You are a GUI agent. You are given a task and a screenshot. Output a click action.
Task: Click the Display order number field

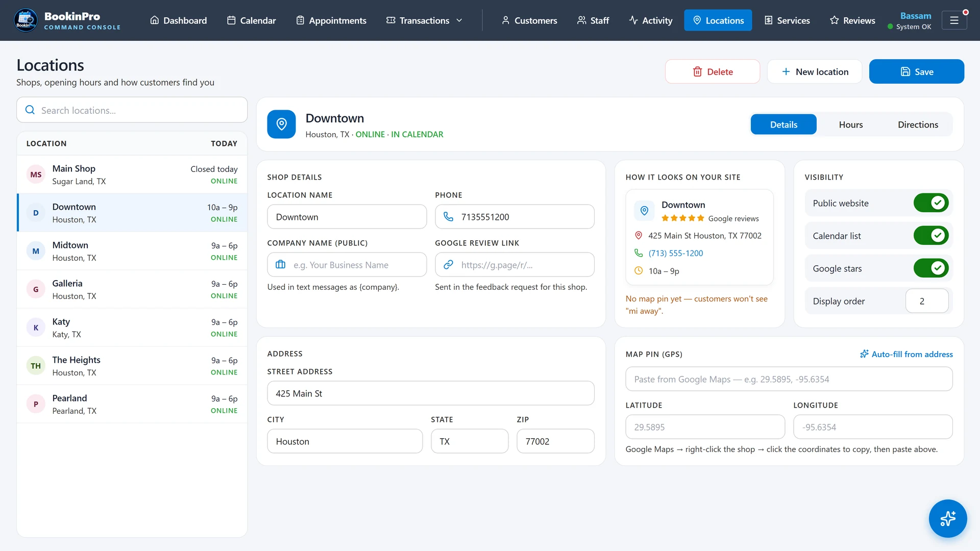pos(927,301)
